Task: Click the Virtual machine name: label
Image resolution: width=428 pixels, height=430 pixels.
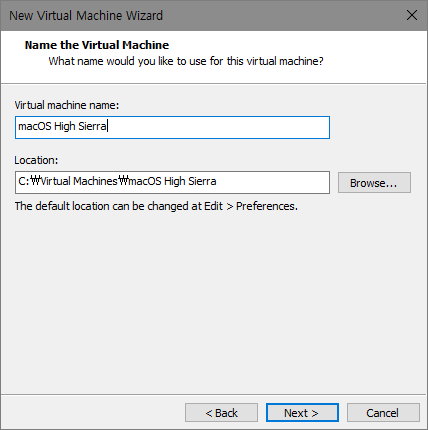Action: point(67,105)
